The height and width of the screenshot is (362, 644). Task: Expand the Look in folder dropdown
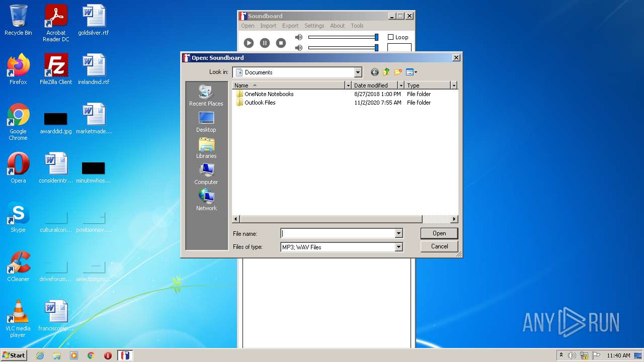coord(358,72)
